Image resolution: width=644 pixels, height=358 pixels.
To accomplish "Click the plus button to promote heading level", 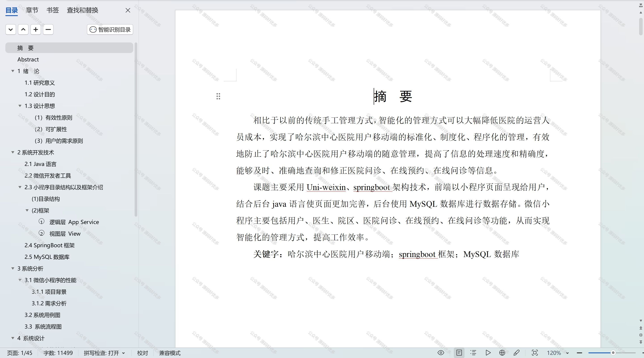I will point(35,29).
